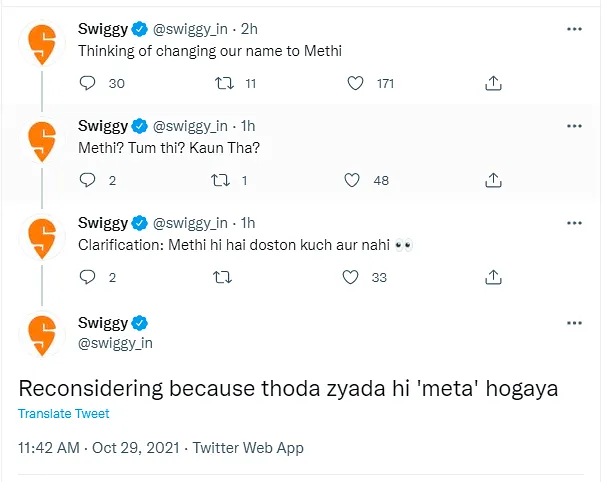Reply to 'Methi? Tum thi? Kaun Tha?' tweet
Screen dimensions: 607x482
(87, 180)
